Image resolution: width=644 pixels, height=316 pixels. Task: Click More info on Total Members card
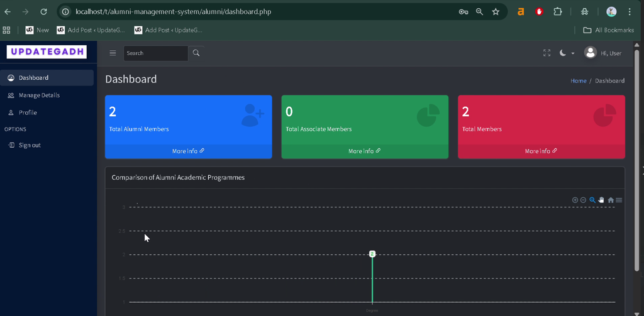pyautogui.click(x=541, y=151)
